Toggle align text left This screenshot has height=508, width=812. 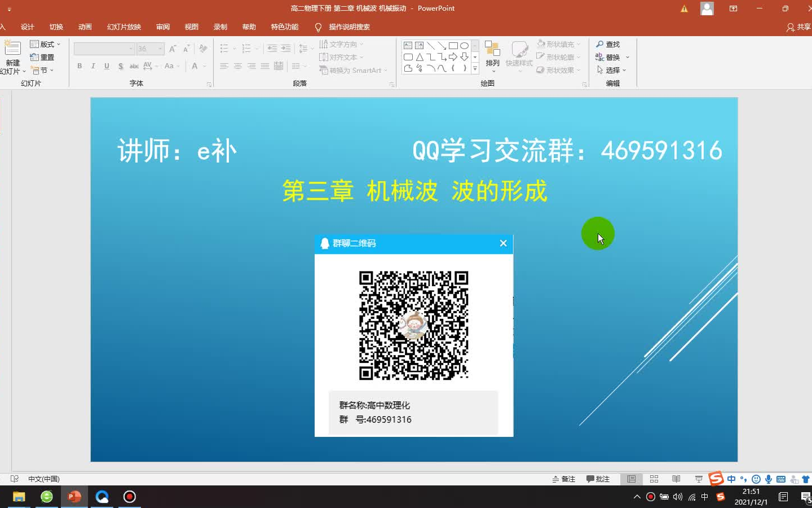tap(224, 66)
